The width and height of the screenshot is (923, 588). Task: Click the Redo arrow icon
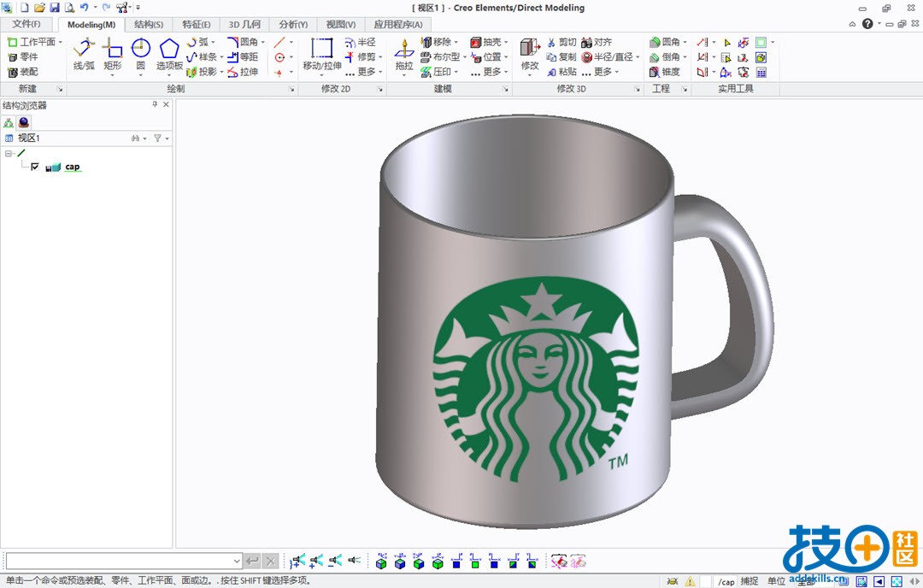tap(106, 8)
